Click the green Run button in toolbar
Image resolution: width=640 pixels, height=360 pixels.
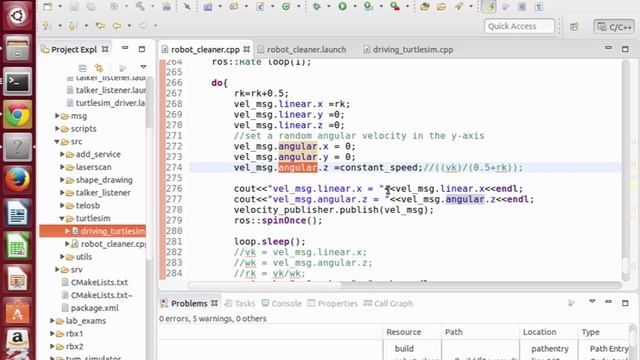(342, 6)
